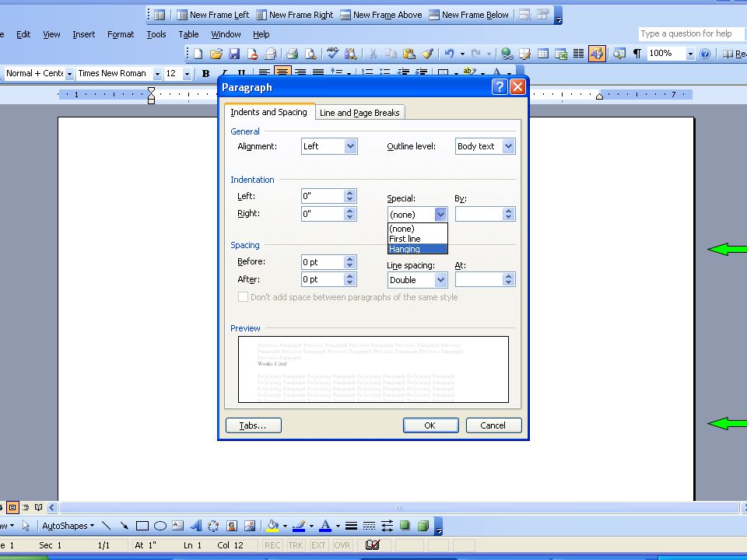Image resolution: width=747 pixels, height=560 pixels.
Task: Open the Insert menu
Action: coord(84,34)
